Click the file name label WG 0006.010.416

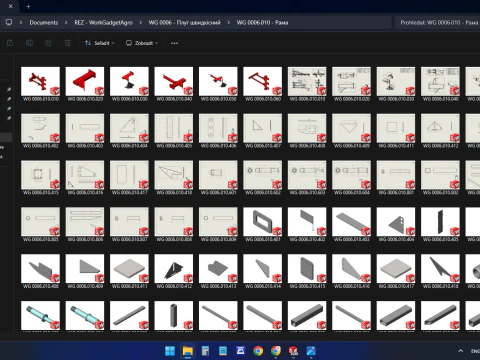(x=352, y=286)
